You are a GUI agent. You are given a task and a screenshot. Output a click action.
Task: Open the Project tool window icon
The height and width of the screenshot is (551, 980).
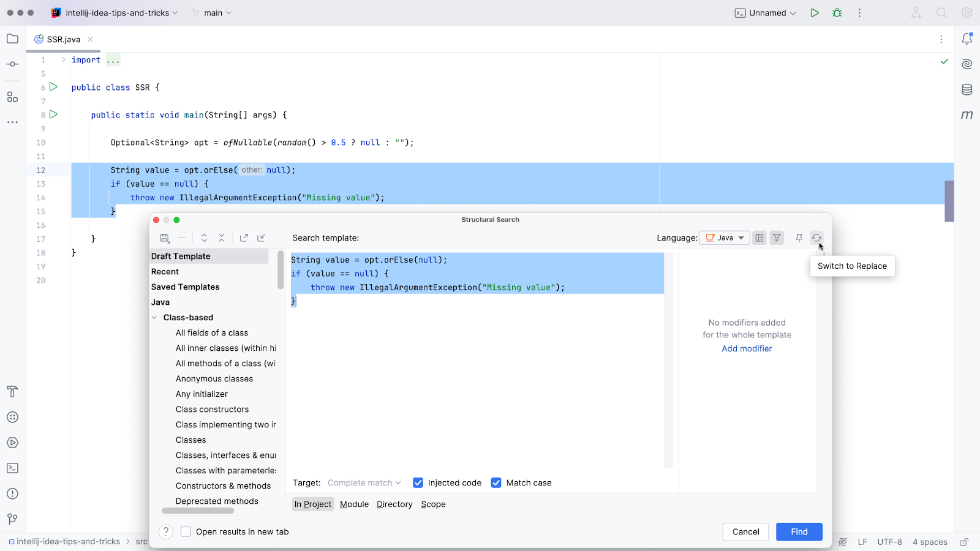click(12, 39)
